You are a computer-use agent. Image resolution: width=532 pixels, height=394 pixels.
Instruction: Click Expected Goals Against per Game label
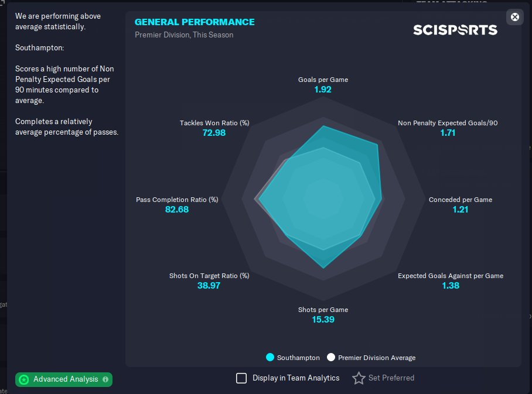pyautogui.click(x=450, y=276)
